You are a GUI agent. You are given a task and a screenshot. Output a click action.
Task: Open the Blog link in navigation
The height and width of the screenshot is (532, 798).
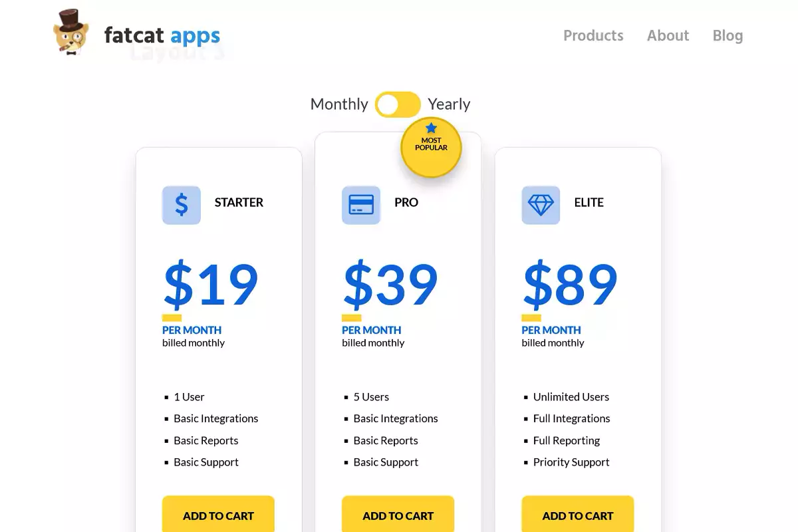(x=728, y=36)
